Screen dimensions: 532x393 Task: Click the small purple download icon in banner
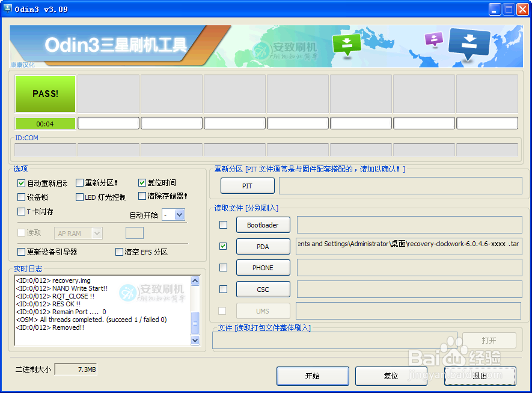point(434,39)
